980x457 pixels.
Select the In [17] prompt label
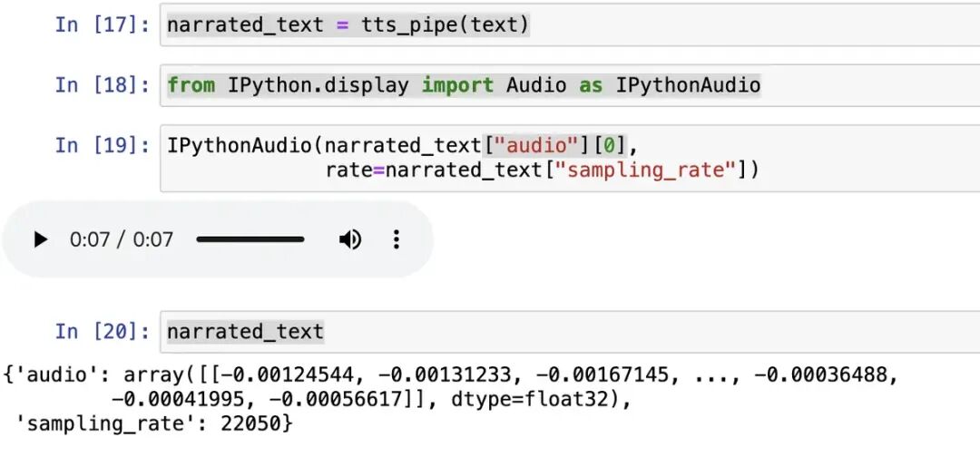(103, 25)
